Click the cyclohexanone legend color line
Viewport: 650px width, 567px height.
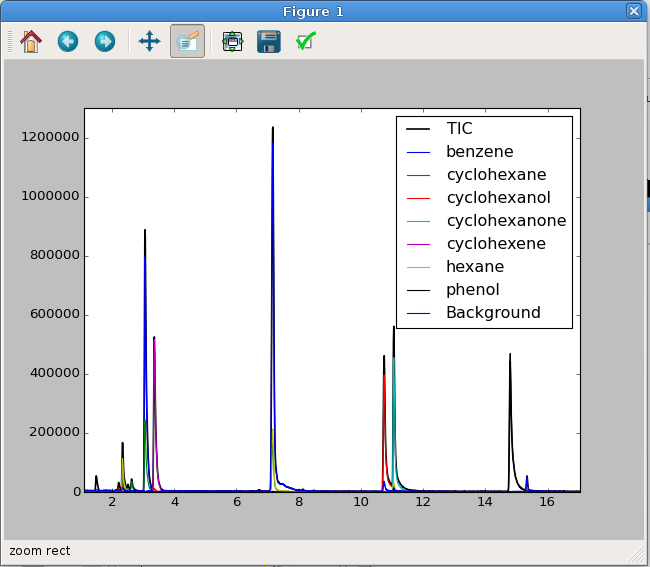tap(419, 221)
